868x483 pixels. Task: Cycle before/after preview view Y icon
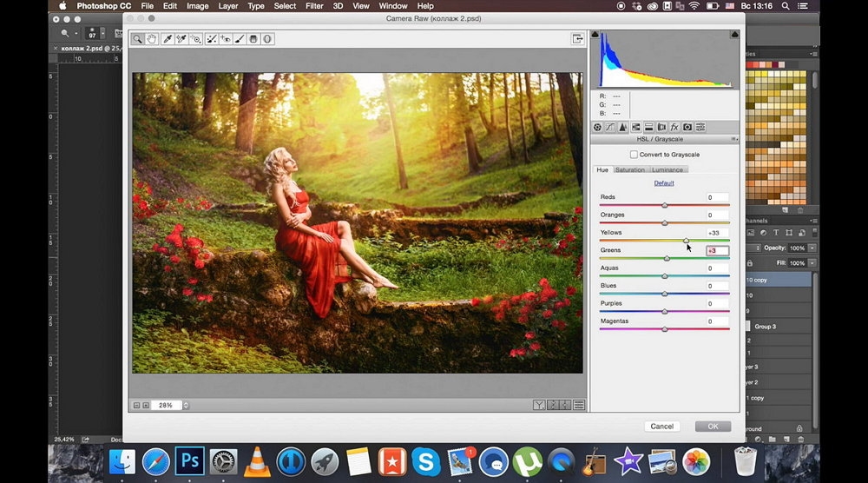tap(539, 406)
